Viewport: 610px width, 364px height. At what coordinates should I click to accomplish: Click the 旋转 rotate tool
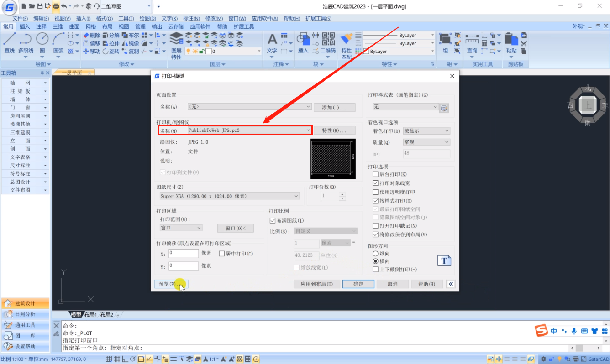click(x=111, y=52)
